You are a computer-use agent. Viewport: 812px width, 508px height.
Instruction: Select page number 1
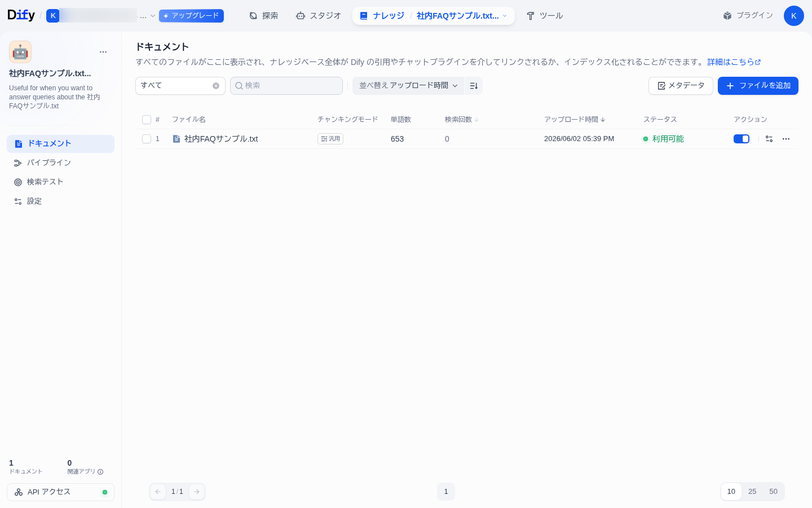coord(446,492)
